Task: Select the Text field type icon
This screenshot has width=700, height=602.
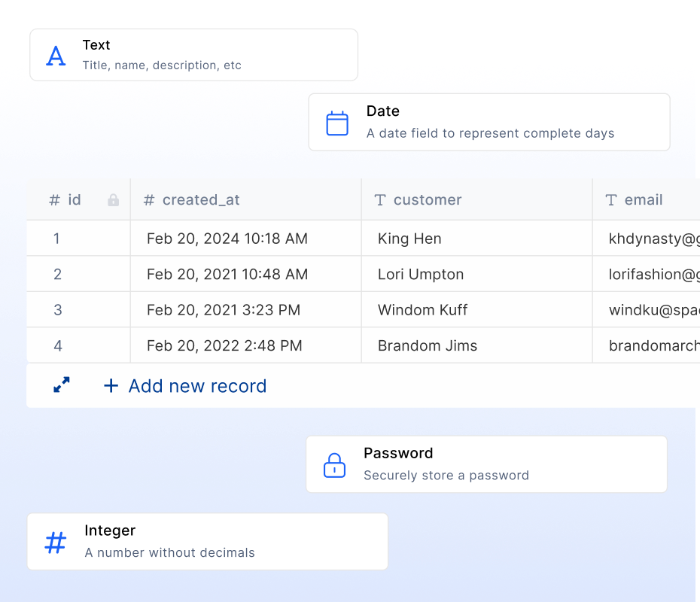Action: pos(56,54)
